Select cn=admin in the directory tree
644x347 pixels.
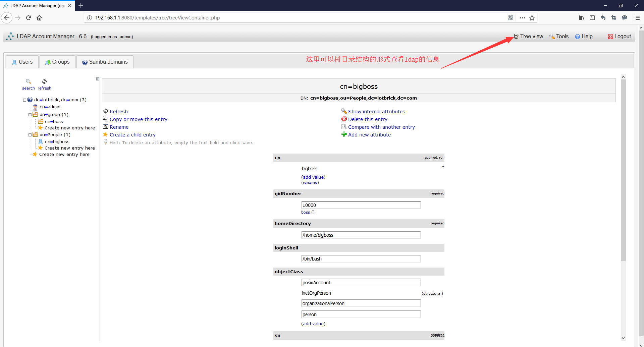50,107
